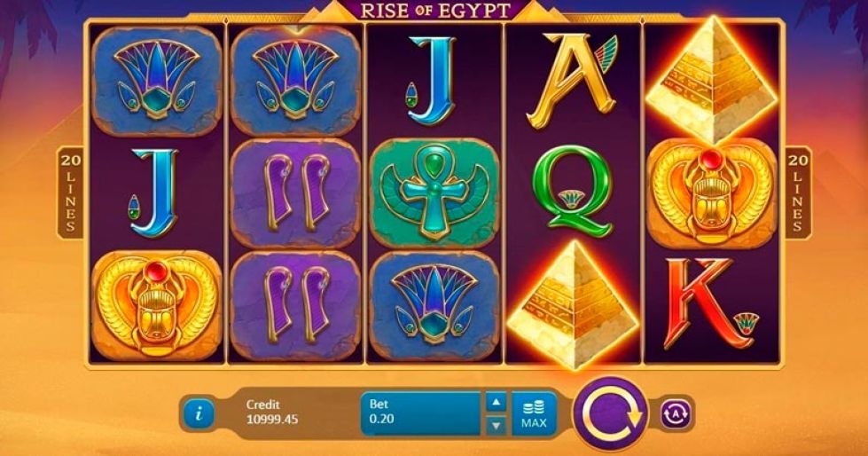The image size is (868, 456).
Task: Click the left 20 Lines indicator
Action: [70, 193]
